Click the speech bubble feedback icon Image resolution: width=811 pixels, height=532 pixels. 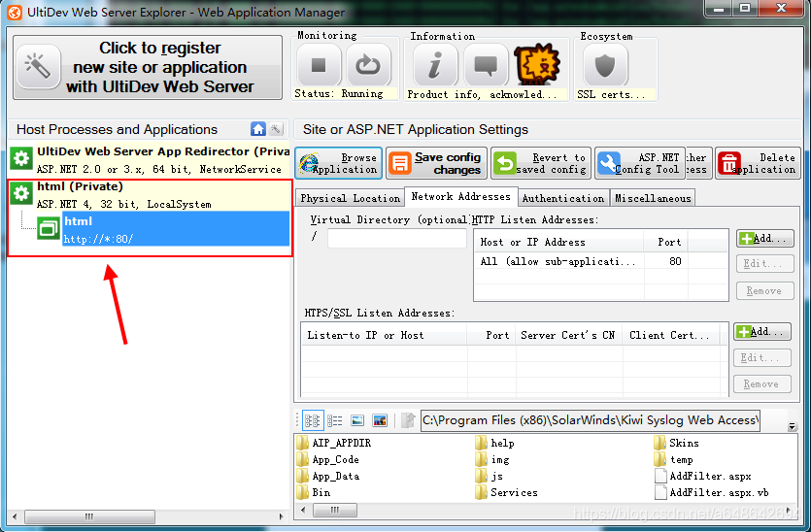click(487, 65)
